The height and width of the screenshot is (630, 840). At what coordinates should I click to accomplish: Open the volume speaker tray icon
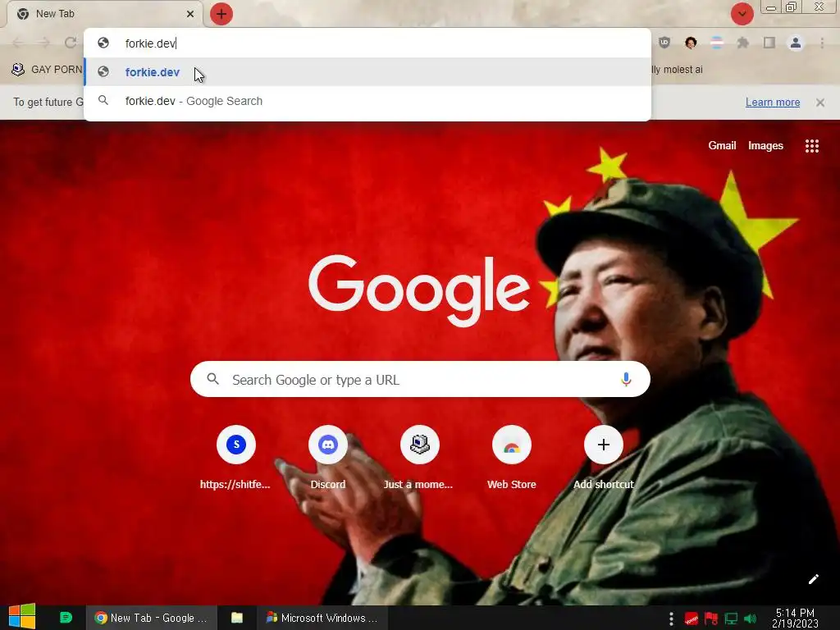tap(750, 619)
